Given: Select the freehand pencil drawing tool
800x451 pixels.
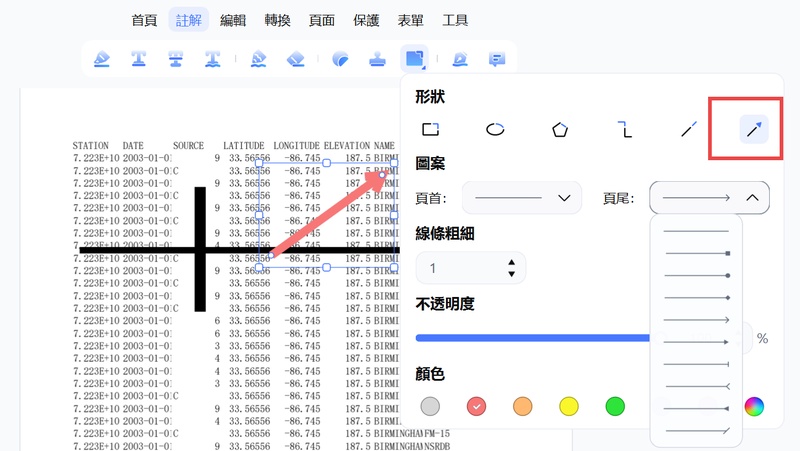Looking at the screenshot, I should tap(259, 59).
